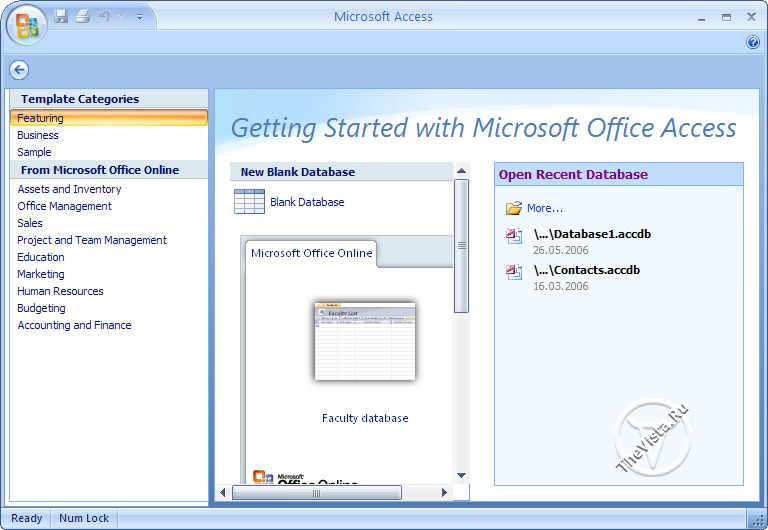Click the horizontal scrollbar thumb
This screenshot has width=768, height=530.
coord(316,493)
